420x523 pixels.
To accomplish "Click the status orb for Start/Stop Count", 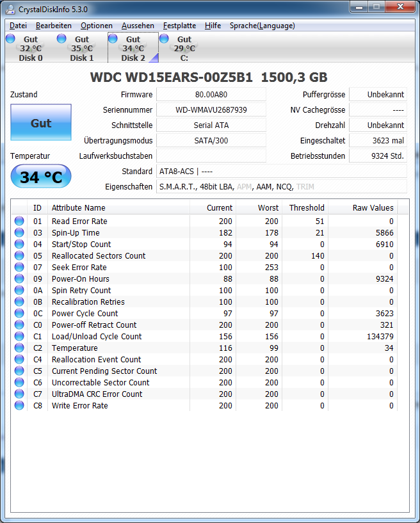I will (x=19, y=244).
